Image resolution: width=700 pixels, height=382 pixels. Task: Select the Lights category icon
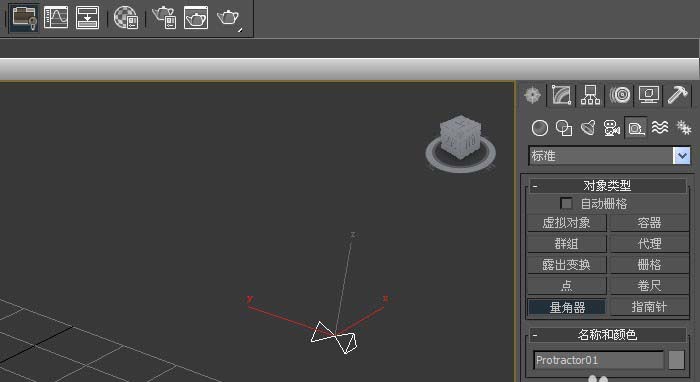[588, 128]
